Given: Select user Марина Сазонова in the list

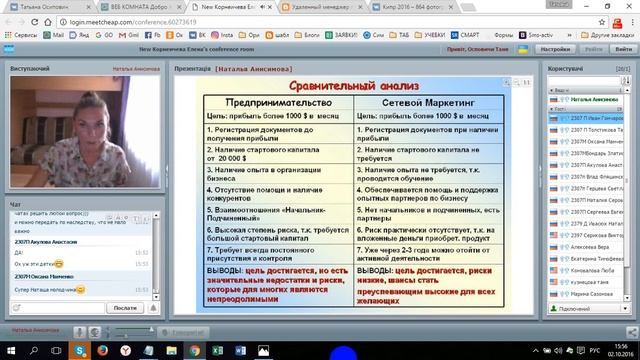Looking at the screenshot, I should click(x=586, y=294).
